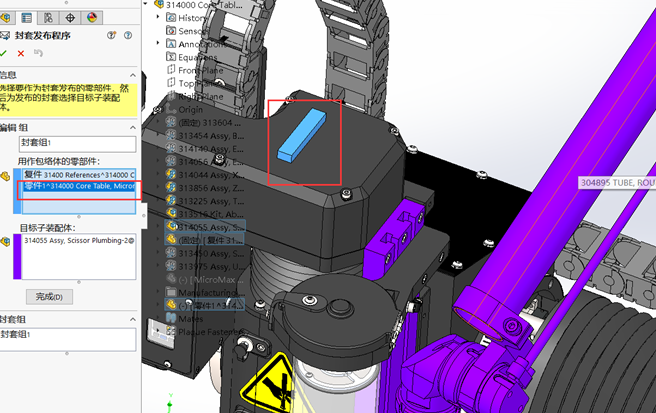Viewport: 656px width, 413px height.
Task: Expand the Manufacturing folder node
Action: click(158, 292)
